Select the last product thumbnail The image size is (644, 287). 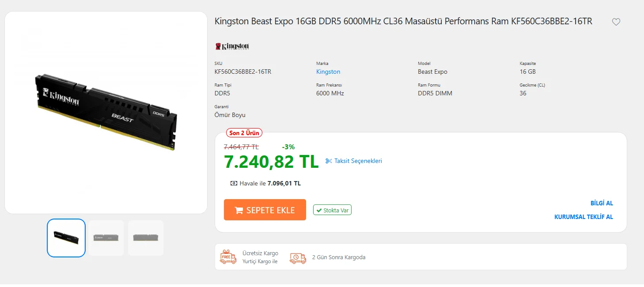(146, 238)
